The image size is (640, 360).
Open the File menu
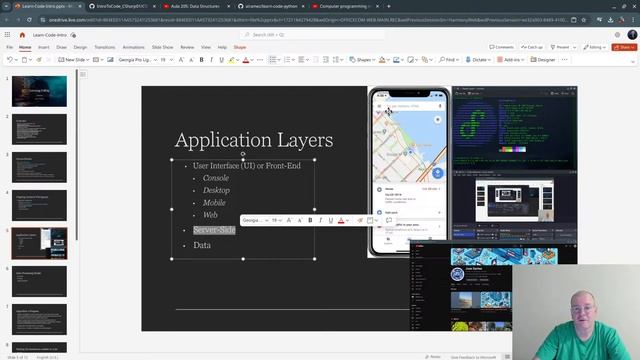pyautogui.click(x=9, y=47)
